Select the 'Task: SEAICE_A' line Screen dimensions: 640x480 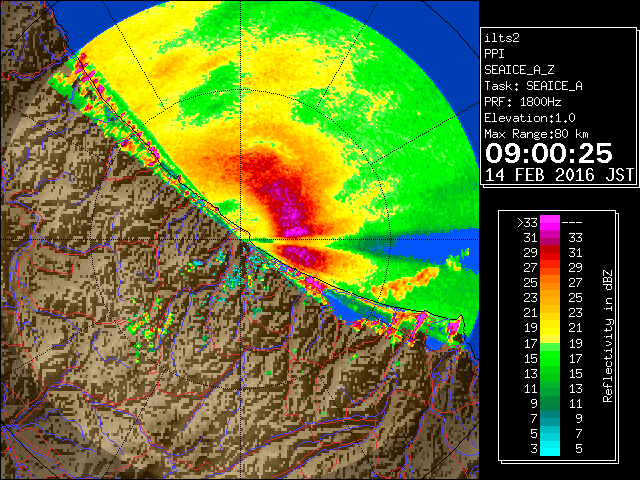pos(533,86)
